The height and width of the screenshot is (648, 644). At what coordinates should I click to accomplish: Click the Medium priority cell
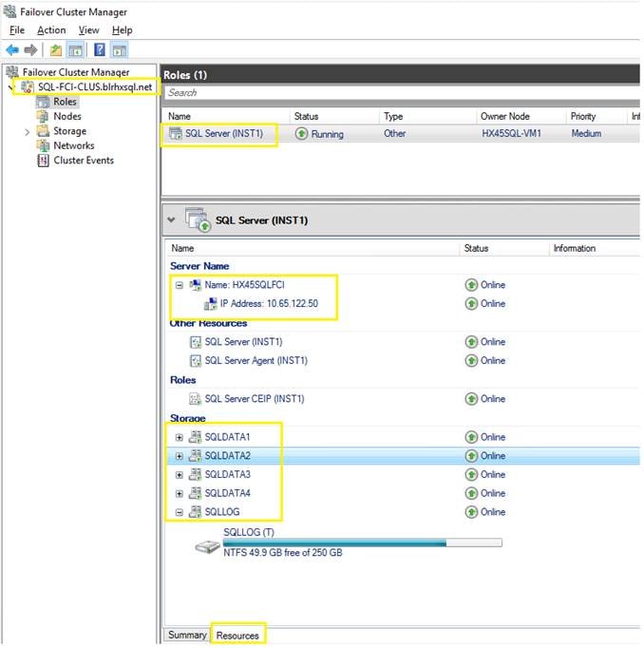tap(586, 133)
